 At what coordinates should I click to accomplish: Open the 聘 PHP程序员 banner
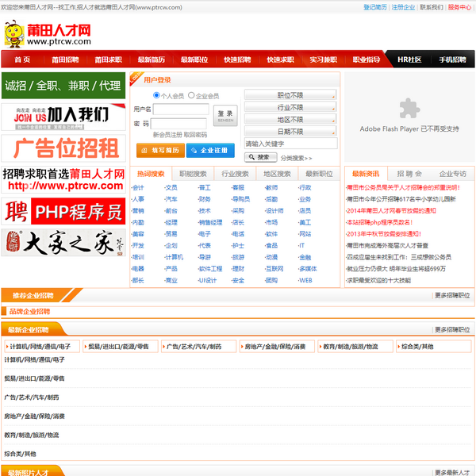click(x=63, y=211)
